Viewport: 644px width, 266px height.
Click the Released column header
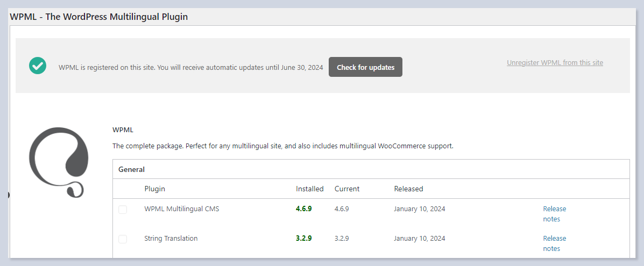click(408, 189)
